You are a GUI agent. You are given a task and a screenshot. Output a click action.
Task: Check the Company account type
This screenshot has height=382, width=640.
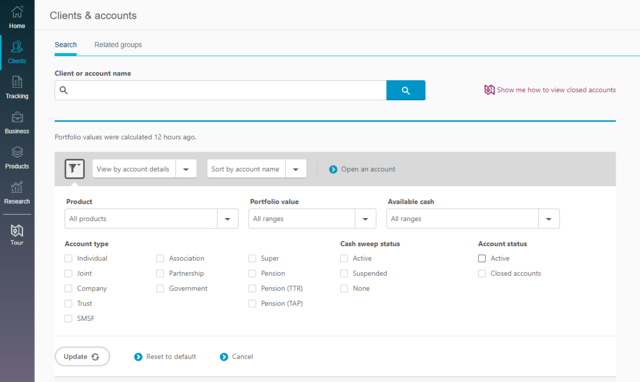68,289
